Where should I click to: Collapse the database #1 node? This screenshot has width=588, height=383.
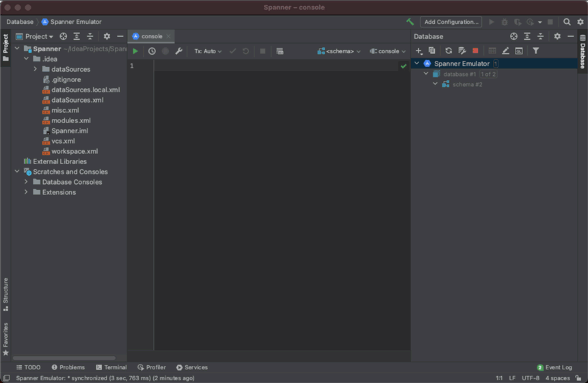(426, 74)
